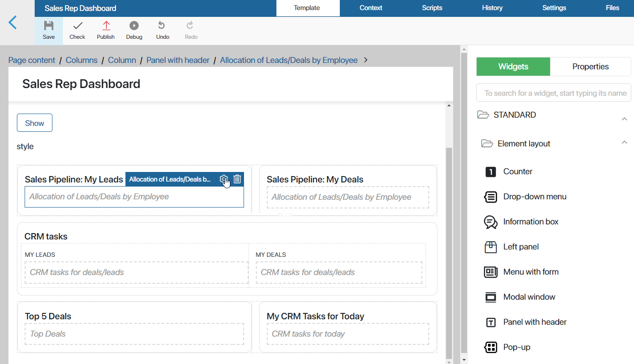Open the Files tab
This screenshot has width=634, height=364.
tap(613, 8)
